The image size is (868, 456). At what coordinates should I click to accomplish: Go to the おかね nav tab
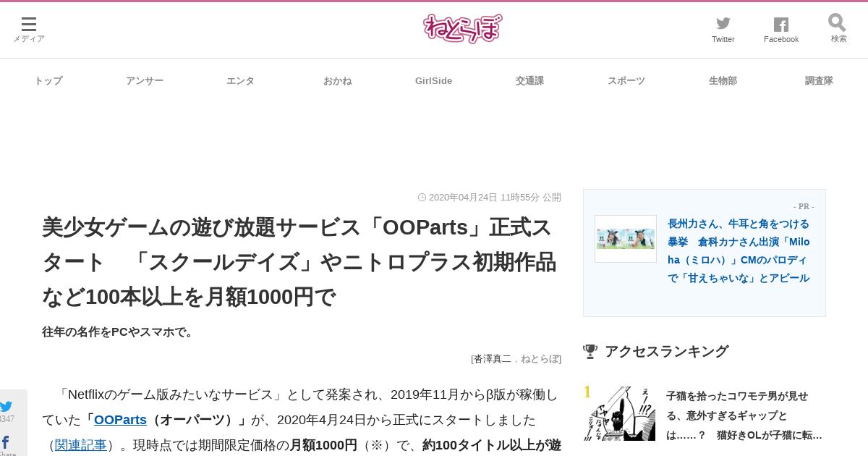(x=337, y=81)
